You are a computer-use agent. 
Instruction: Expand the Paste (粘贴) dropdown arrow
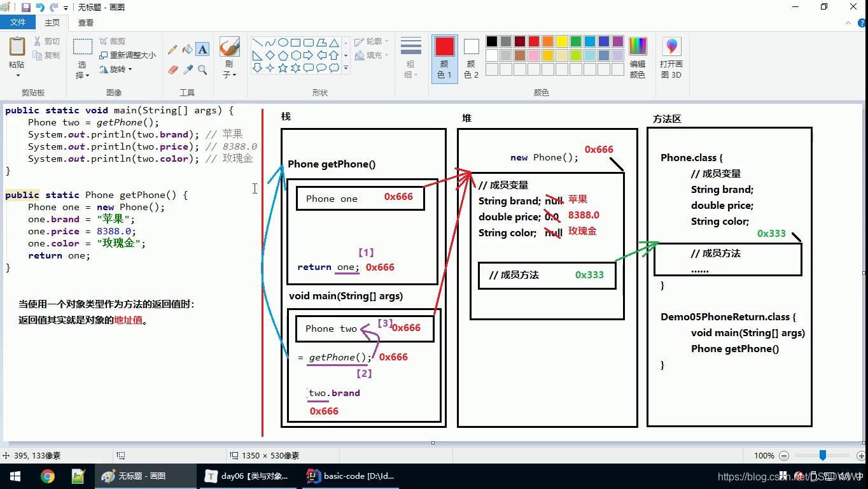point(17,75)
